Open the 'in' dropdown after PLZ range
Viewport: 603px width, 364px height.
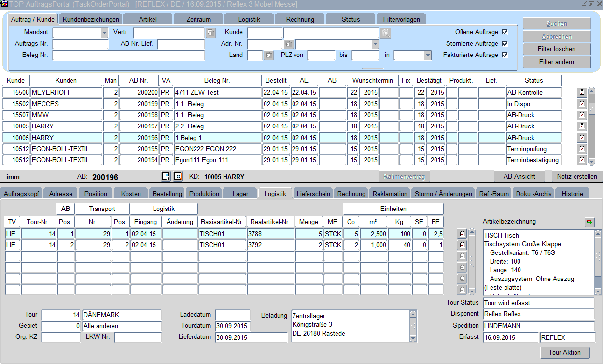pos(427,56)
